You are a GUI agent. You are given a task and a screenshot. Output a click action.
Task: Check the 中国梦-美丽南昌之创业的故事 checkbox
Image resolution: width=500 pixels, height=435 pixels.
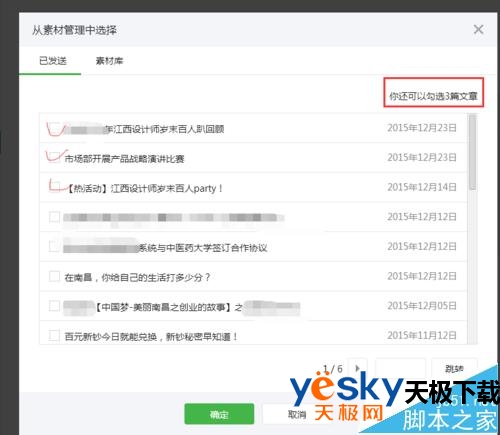pos(54,306)
